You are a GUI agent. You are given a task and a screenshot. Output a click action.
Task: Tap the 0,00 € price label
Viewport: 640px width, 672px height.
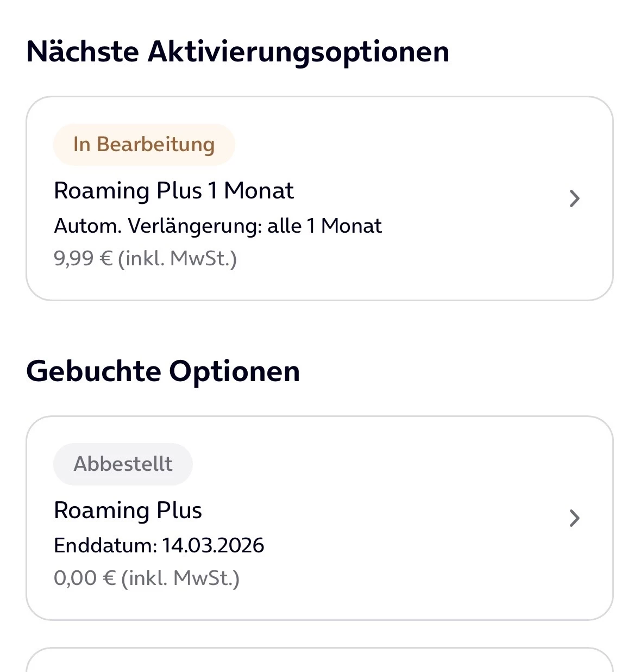click(x=84, y=578)
